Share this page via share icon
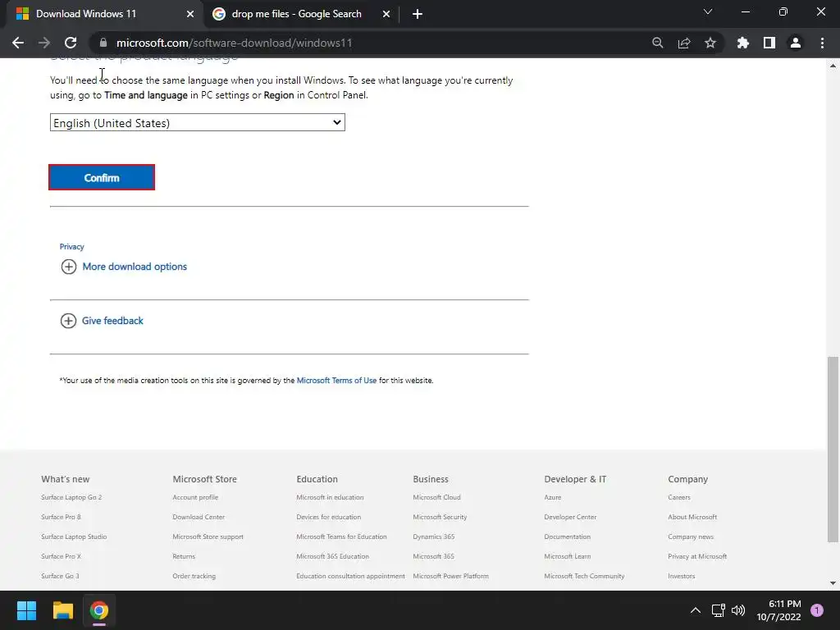 tap(683, 43)
